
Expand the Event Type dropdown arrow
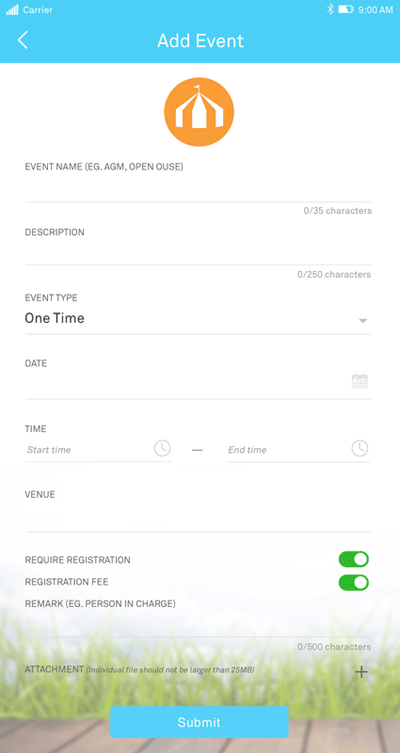click(x=363, y=321)
